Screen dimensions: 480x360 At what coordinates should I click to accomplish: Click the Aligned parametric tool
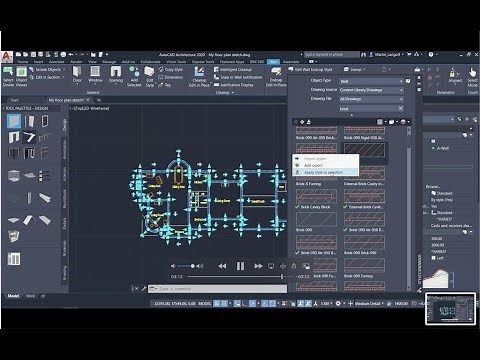pyautogui.click(x=455, y=75)
